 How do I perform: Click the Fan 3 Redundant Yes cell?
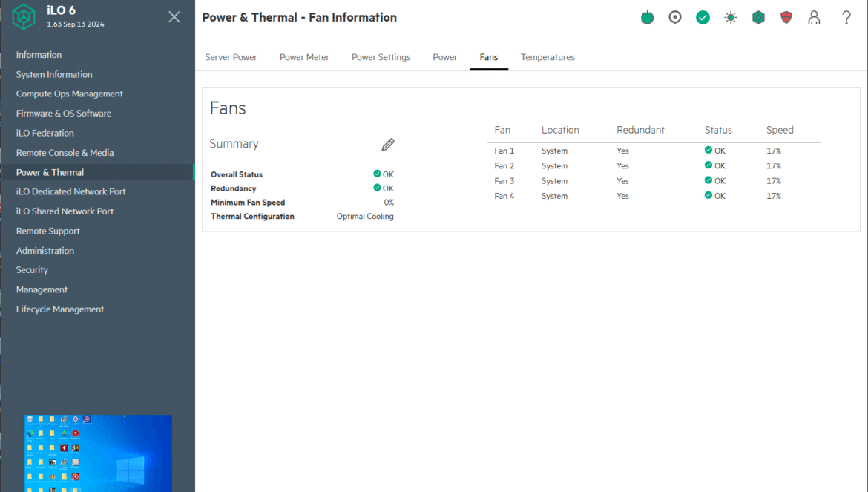[x=622, y=181]
